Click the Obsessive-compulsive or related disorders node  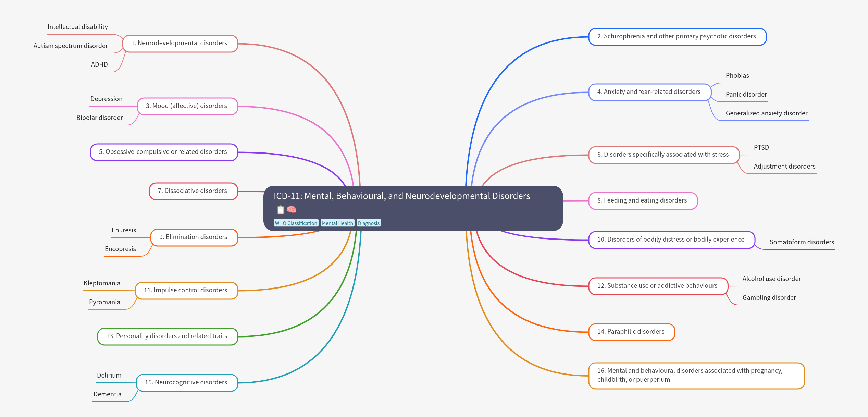164,152
